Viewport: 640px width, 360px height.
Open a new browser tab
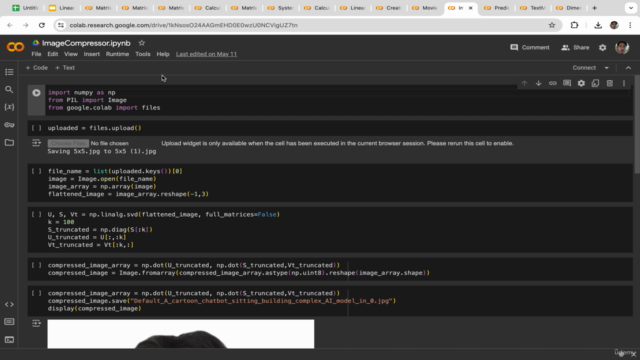tap(594, 8)
